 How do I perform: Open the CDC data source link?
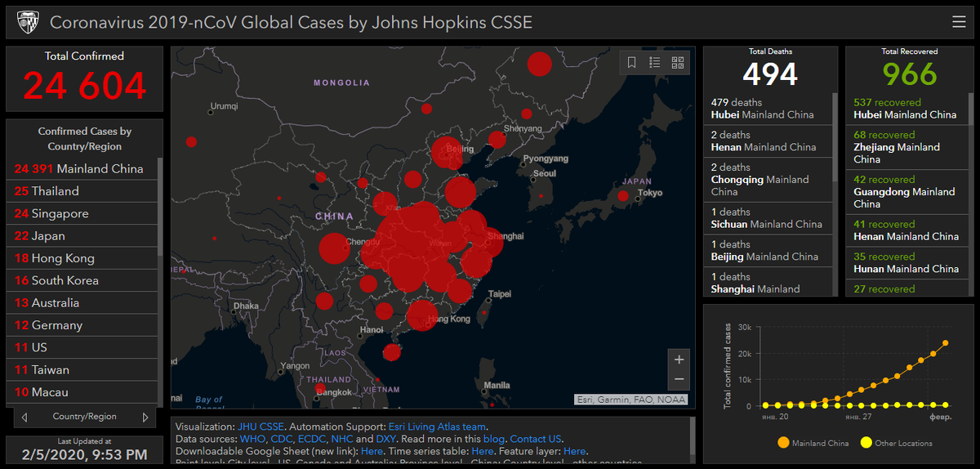(x=282, y=439)
